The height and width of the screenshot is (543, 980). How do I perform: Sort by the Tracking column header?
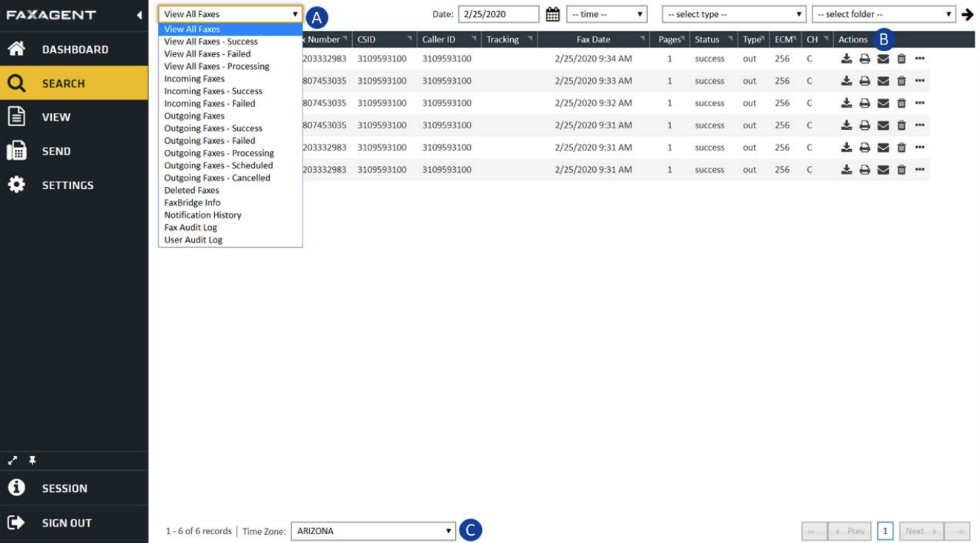pos(509,39)
